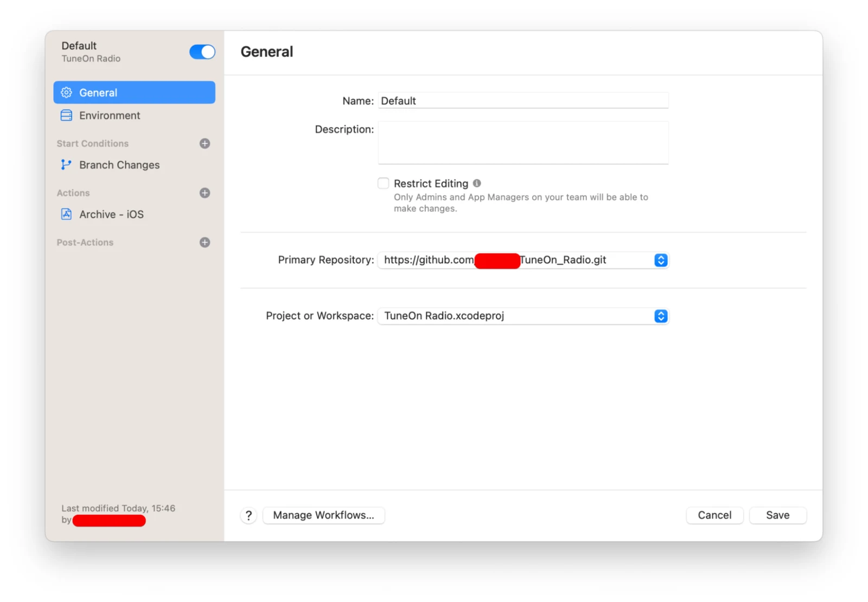Add a new Start Condition
The image size is (868, 602).
coord(205,143)
